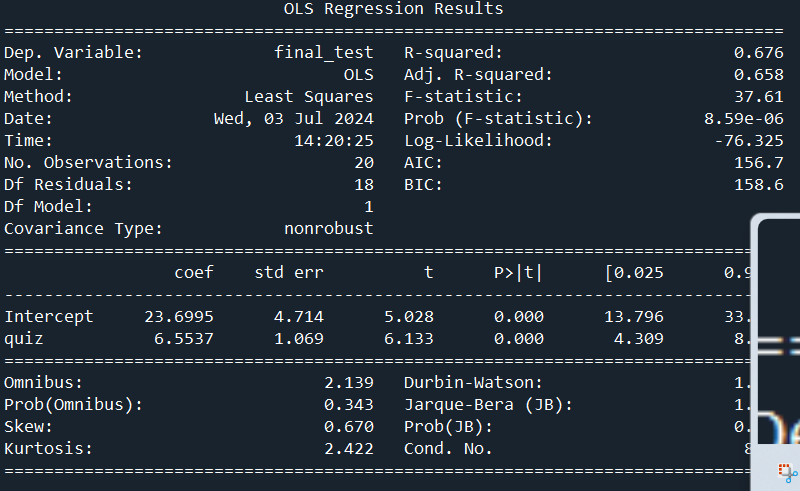This screenshot has height=491, width=800.
Task: Select the Df Residuals value 18
Action: click(364, 184)
